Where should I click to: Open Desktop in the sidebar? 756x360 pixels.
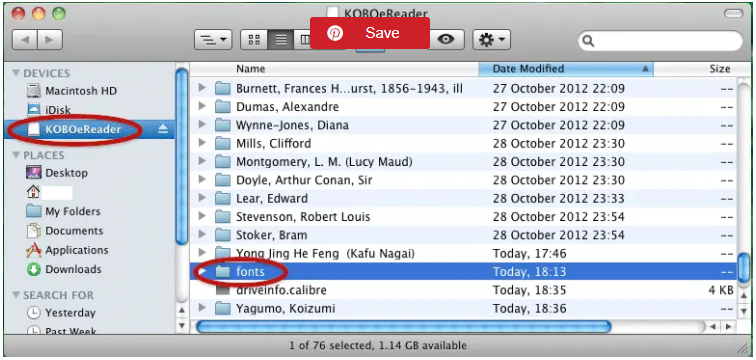67,173
